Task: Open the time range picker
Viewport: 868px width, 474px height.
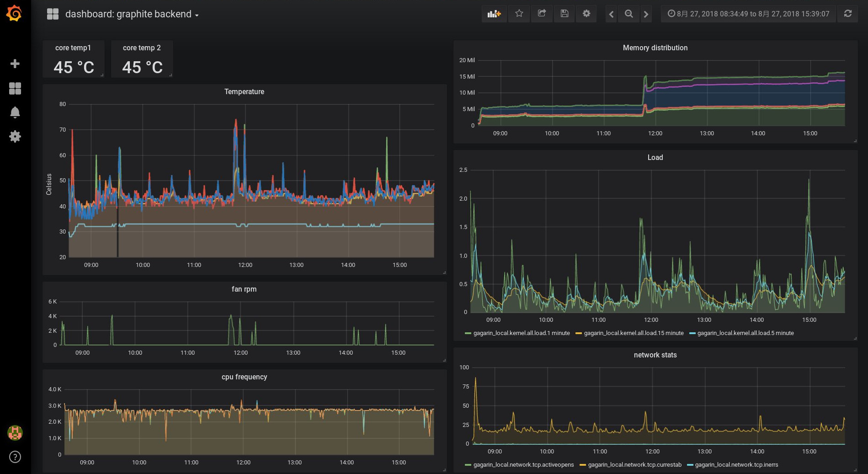Action: [748, 14]
